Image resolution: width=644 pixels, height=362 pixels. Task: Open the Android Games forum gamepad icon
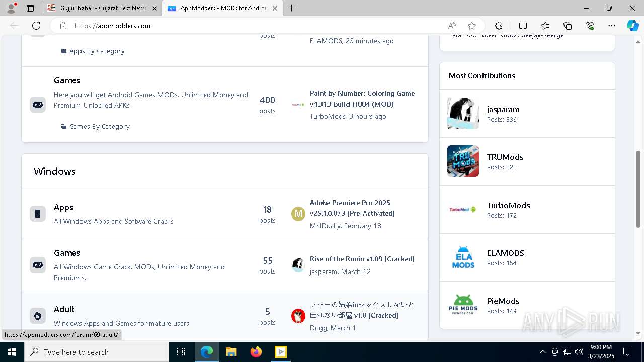coord(38,105)
